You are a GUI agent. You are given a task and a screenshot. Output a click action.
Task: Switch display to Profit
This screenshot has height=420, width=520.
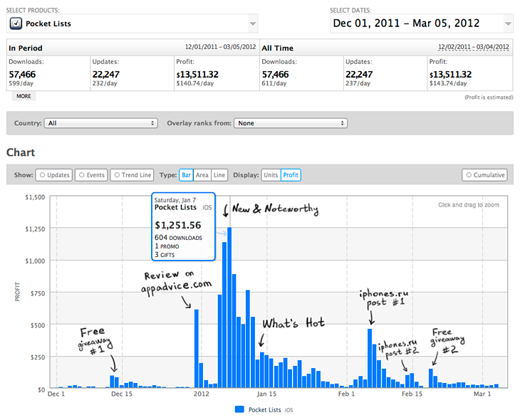[x=291, y=175]
